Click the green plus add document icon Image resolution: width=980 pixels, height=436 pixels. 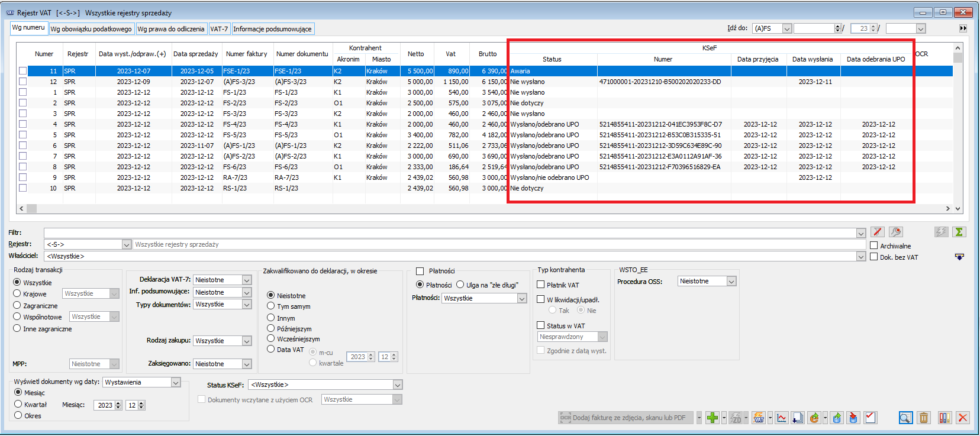tap(713, 418)
